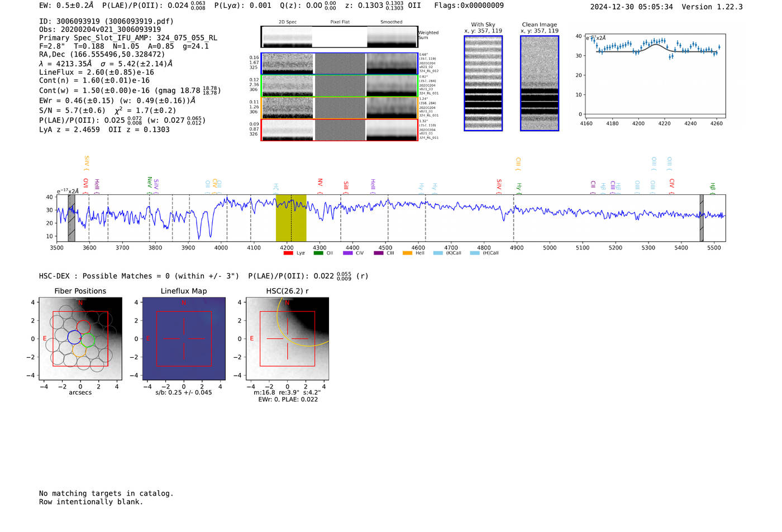Click the yellow highlighted band in the spectrum
This screenshot has width=782, height=532.
point(291,218)
